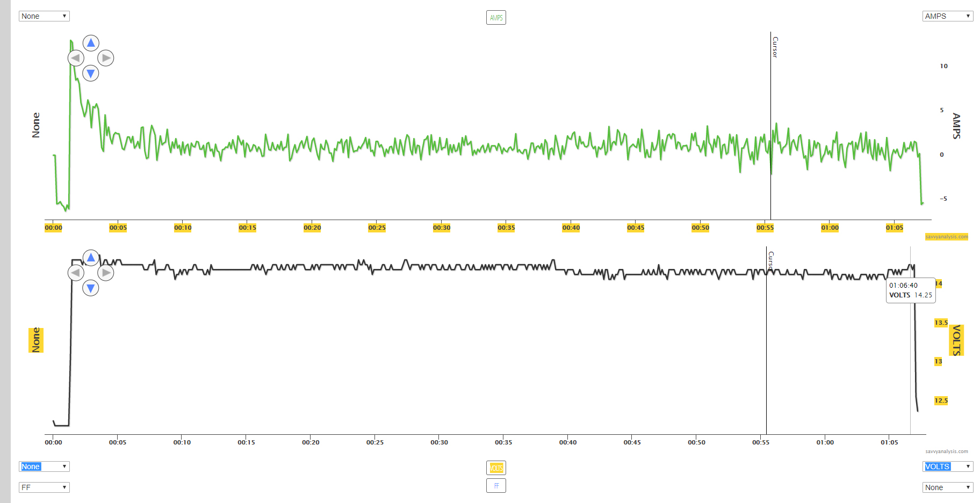Image resolution: width=980 pixels, height=503 pixels.
Task: Pan the AMPS chart right with the right arrow
Action: (106, 58)
